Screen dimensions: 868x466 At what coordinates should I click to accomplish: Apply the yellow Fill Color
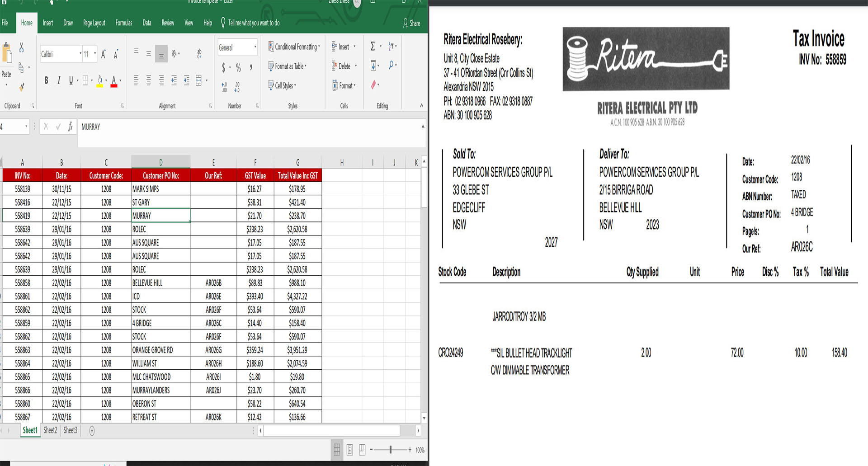click(x=100, y=81)
